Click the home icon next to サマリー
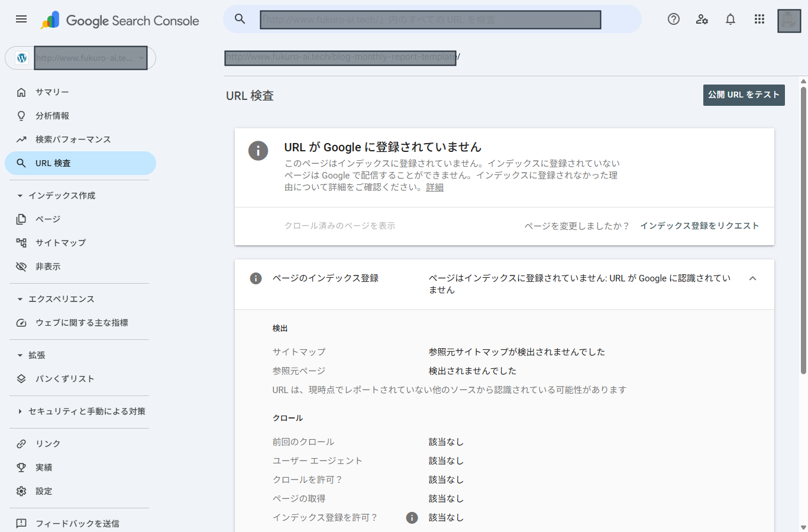The width and height of the screenshot is (808, 532). pyautogui.click(x=21, y=92)
